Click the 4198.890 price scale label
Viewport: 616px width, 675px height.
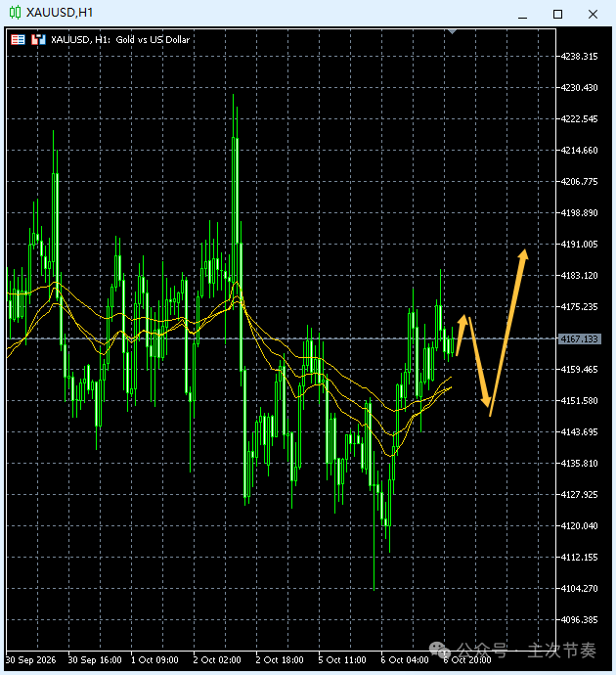(579, 212)
